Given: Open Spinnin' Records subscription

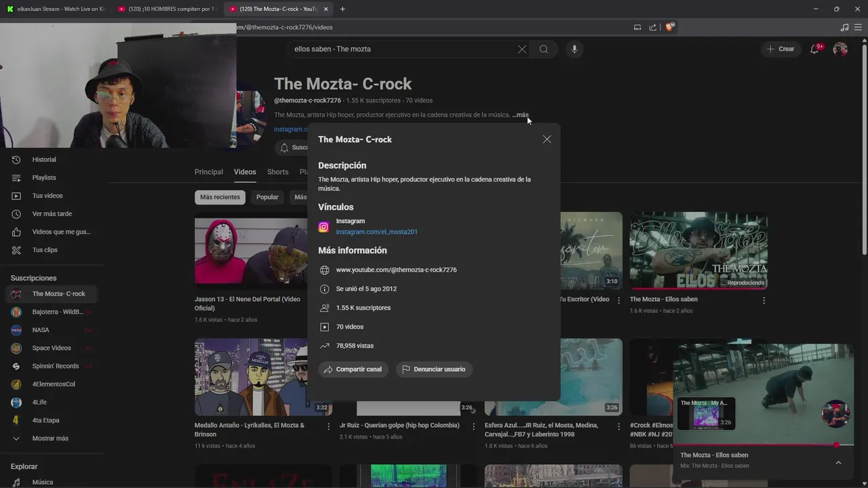Looking at the screenshot, I should coord(52,366).
